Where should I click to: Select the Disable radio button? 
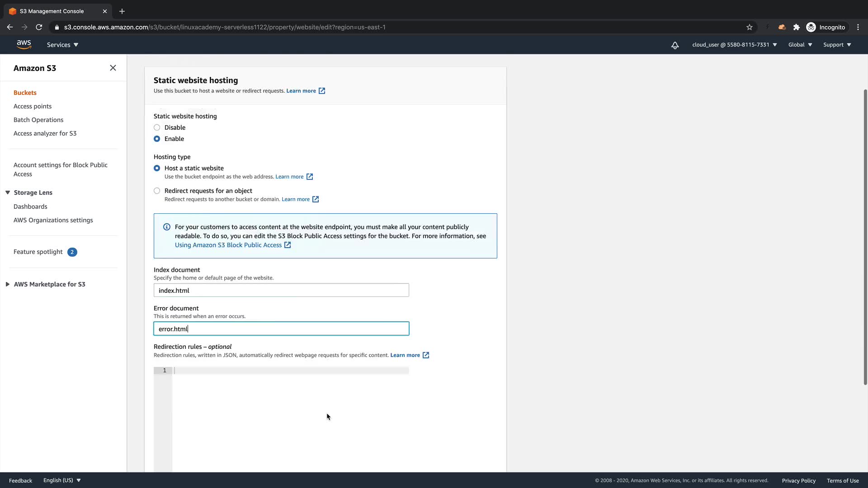coord(157,127)
